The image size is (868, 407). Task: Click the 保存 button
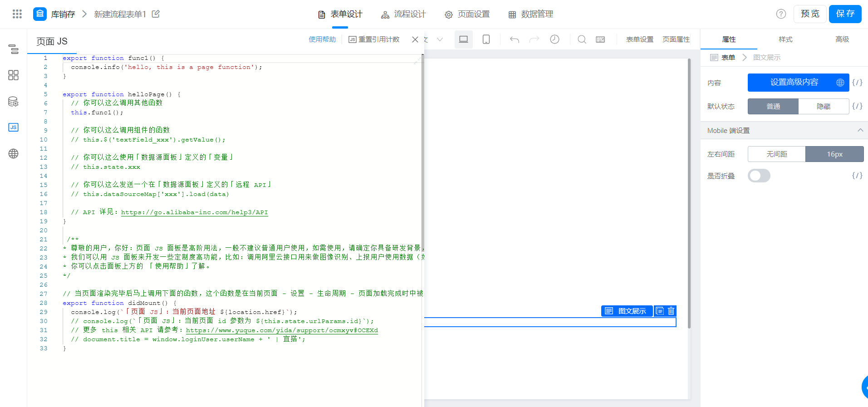click(845, 14)
